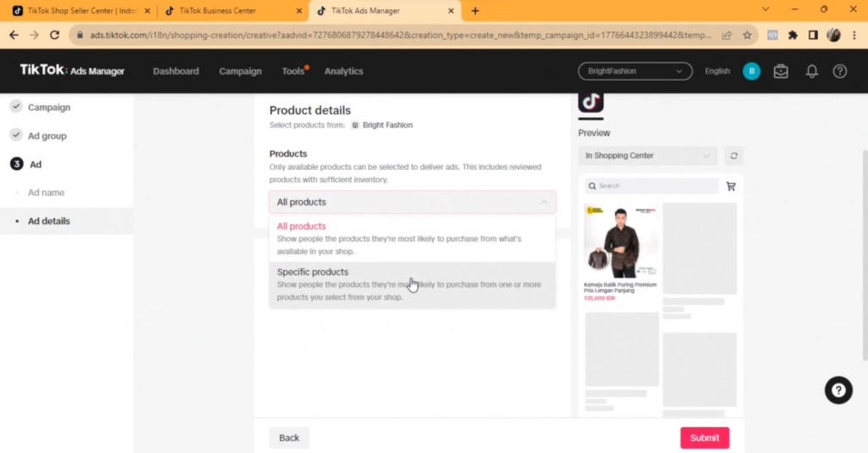Viewport: 868px width, 453px height.
Task: Click the shopping cart icon in preview
Action: click(731, 186)
